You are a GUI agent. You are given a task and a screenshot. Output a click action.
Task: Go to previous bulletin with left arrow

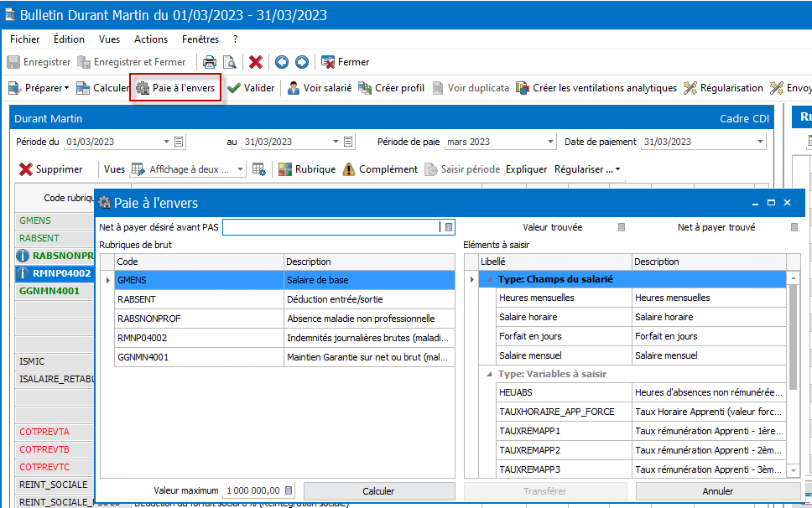coord(282,62)
